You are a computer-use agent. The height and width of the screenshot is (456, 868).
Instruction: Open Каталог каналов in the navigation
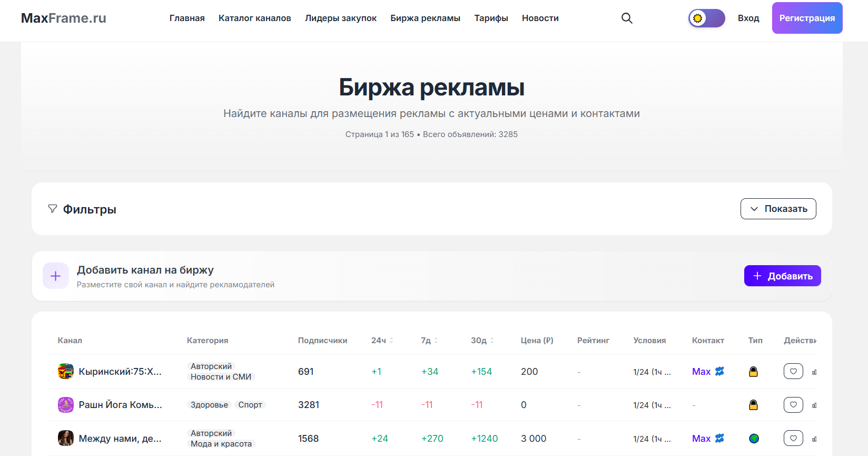[254, 18]
